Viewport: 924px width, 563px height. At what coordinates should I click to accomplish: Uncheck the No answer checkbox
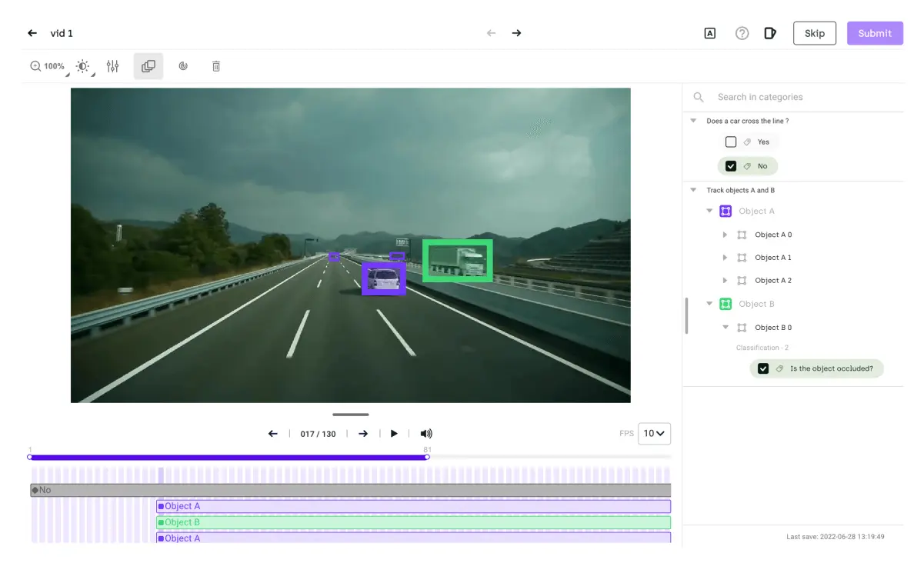pos(730,166)
